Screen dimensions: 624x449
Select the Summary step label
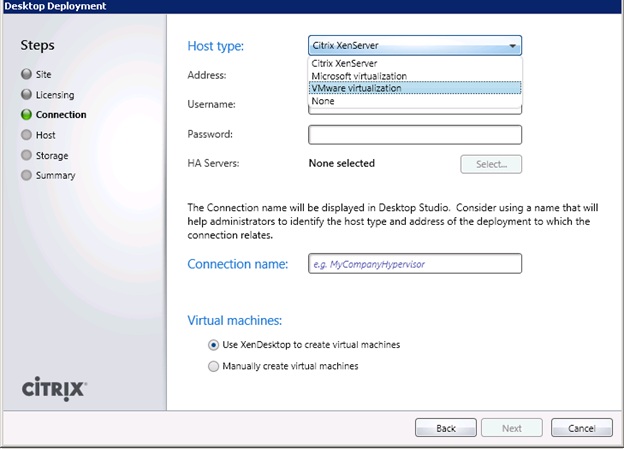[55, 176]
